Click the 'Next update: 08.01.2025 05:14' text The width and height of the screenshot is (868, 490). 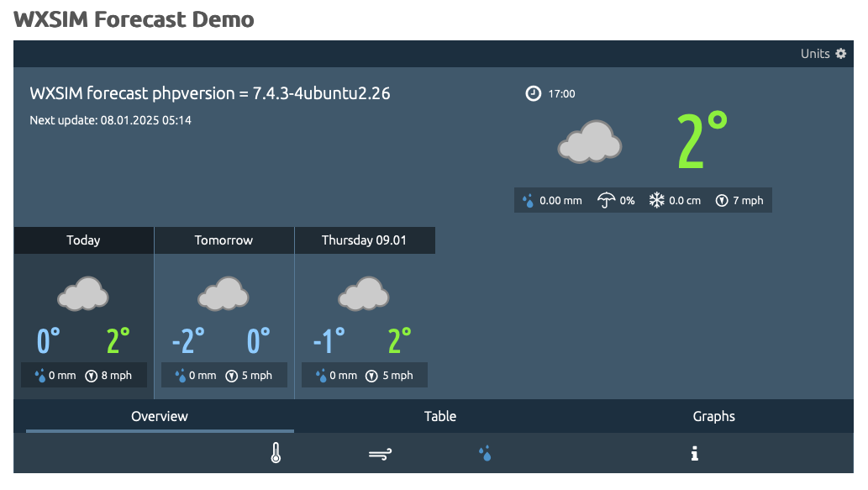pos(110,120)
